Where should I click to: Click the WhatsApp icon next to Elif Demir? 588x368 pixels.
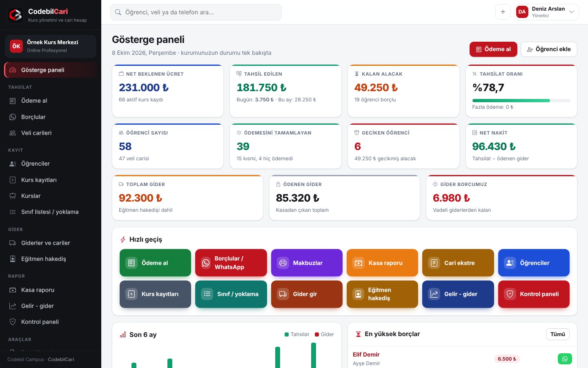[x=565, y=359]
